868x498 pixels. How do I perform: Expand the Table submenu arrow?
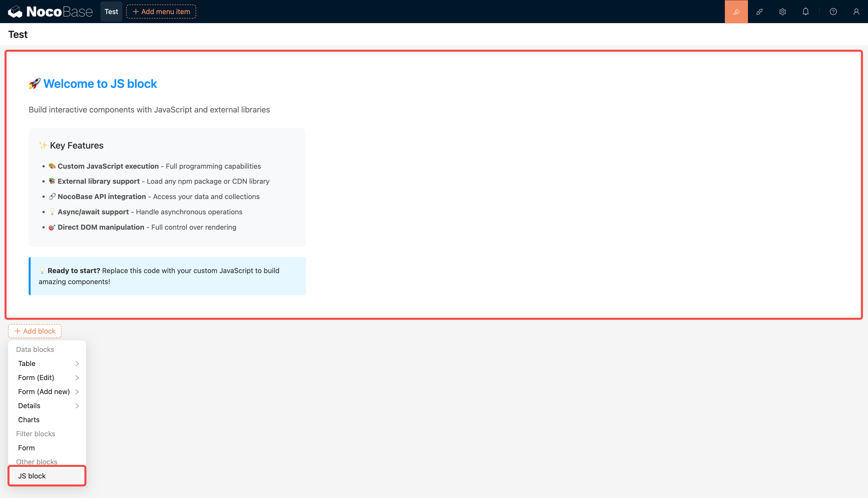tap(77, 363)
